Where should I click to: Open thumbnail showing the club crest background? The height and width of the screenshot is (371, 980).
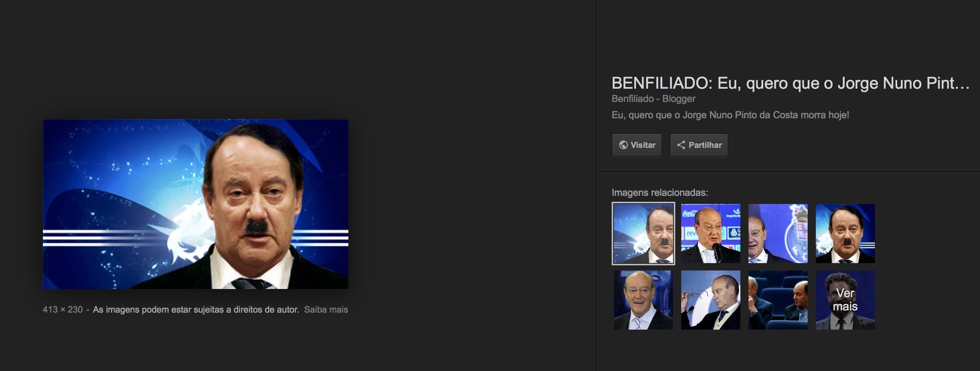pos(778,234)
